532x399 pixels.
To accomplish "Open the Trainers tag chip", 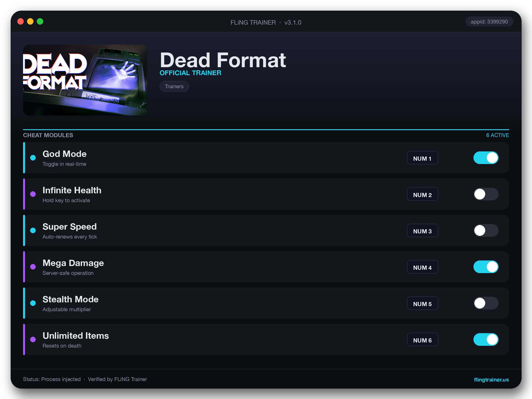I will tap(174, 86).
